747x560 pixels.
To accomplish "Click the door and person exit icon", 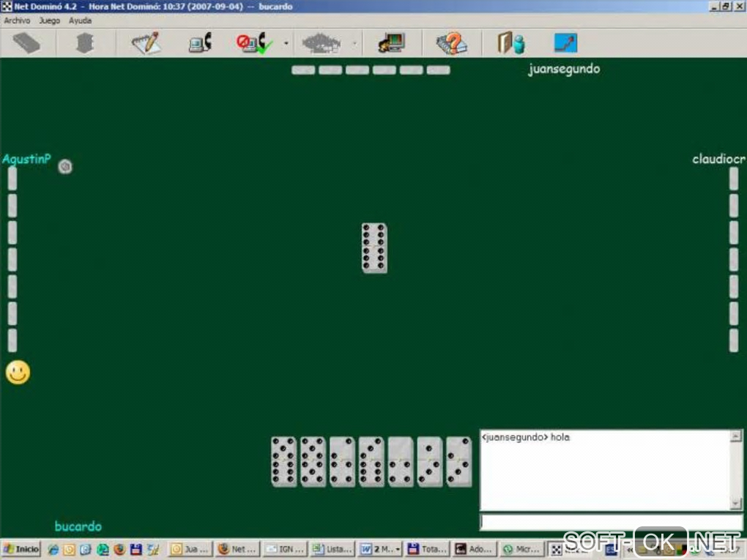I will [x=511, y=43].
